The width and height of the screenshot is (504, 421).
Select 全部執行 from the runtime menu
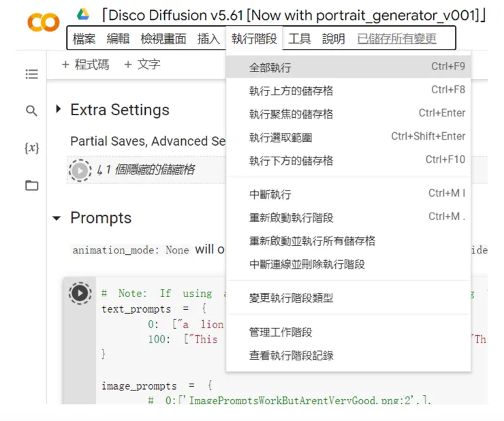pyautogui.click(x=270, y=67)
